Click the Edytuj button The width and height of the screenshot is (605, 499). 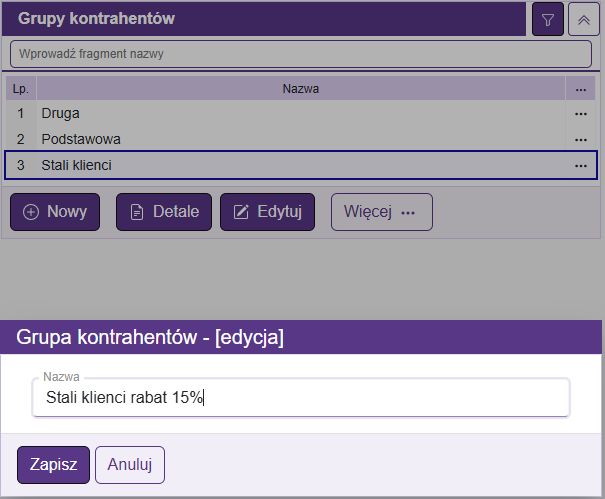[x=267, y=212]
